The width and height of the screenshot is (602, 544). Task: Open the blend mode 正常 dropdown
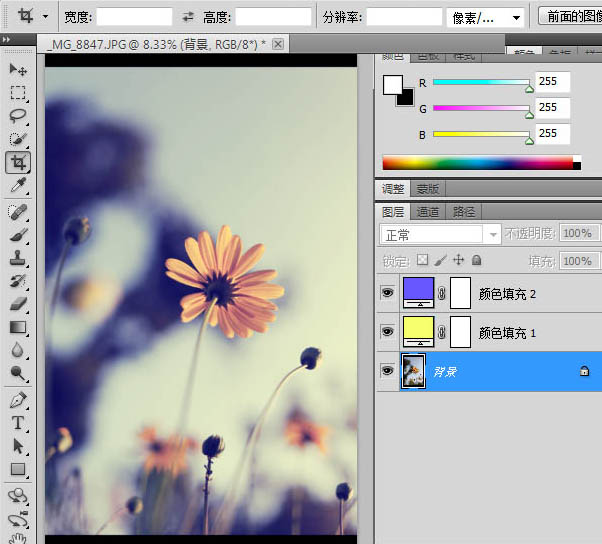(x=441, y=234)
